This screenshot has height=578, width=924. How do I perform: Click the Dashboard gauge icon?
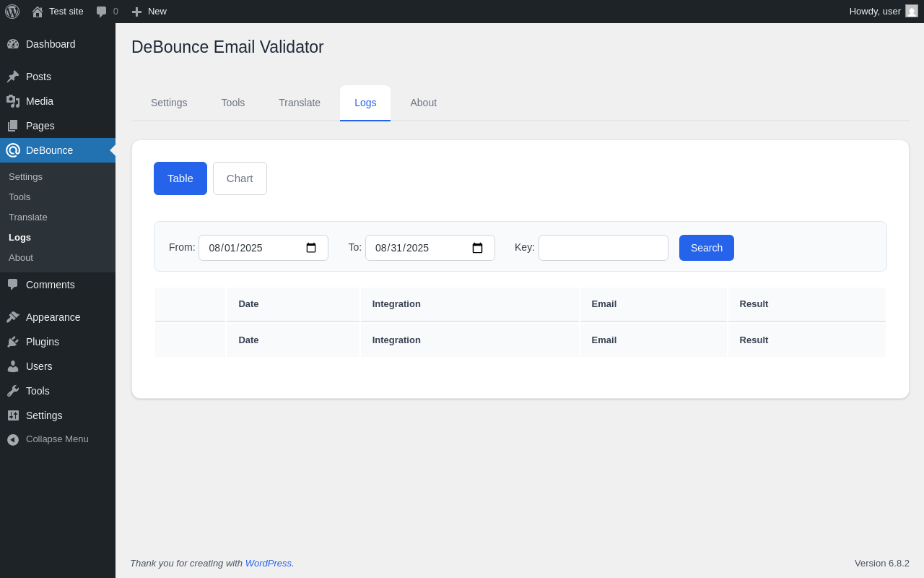pos(13,44)
